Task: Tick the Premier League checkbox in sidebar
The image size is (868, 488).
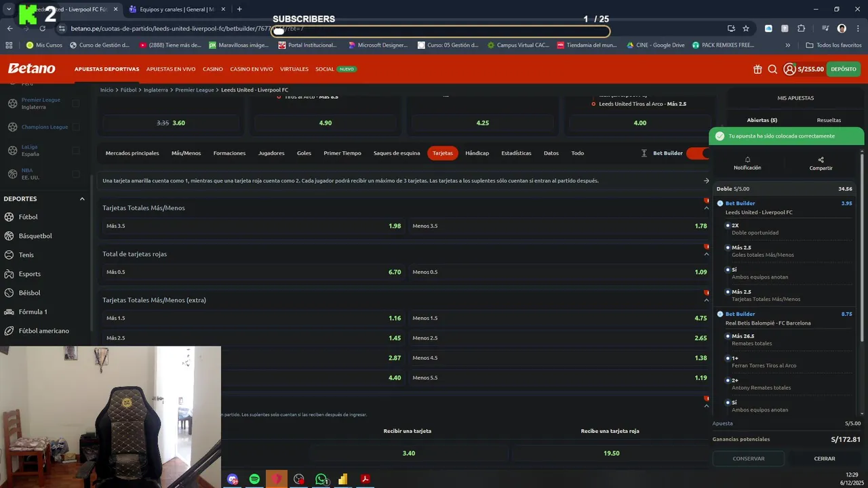Action: pyautogui.click(x=75, y=103)
